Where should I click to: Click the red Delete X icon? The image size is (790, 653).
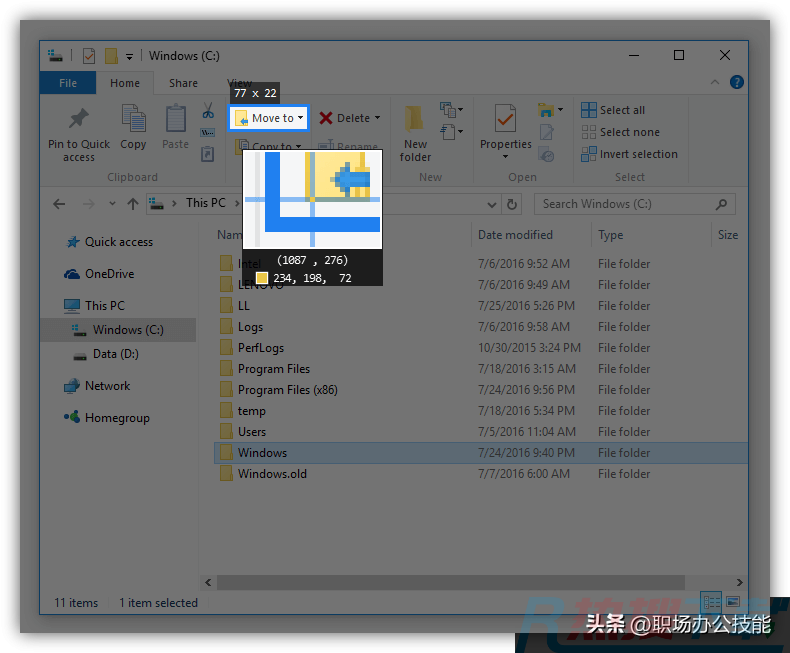(326, 118)
